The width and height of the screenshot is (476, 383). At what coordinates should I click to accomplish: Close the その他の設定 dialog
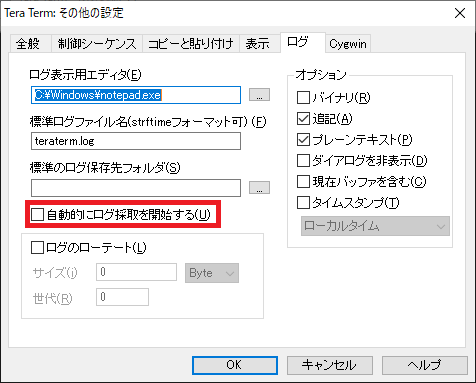pos(460,13)
